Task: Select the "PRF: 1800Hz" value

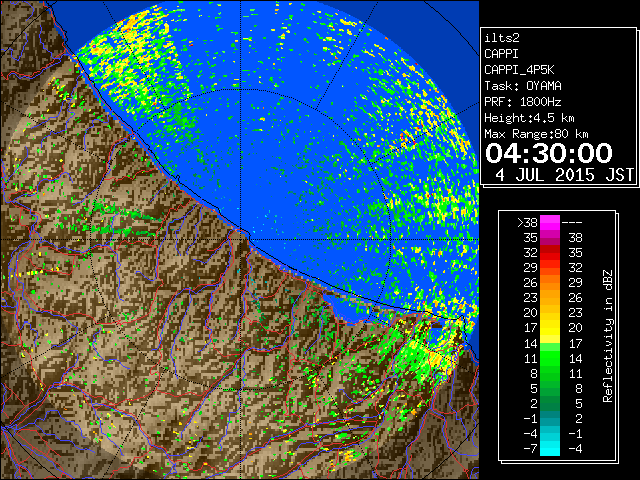Action: click(523, 102)
